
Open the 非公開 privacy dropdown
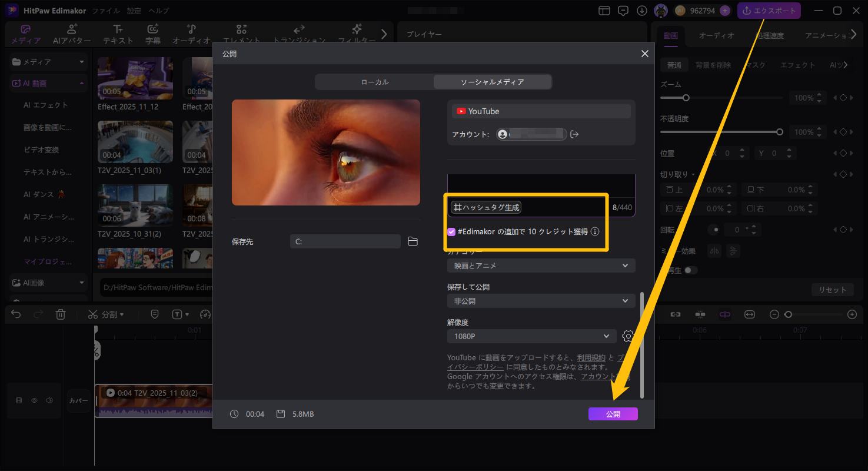click(x=540, y=301)
